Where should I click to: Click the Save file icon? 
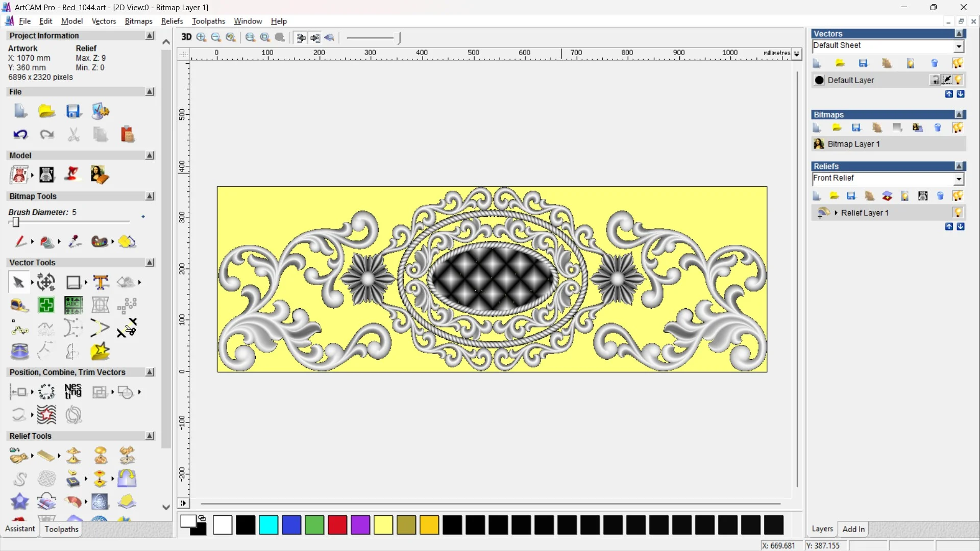(x=73, y=111)
